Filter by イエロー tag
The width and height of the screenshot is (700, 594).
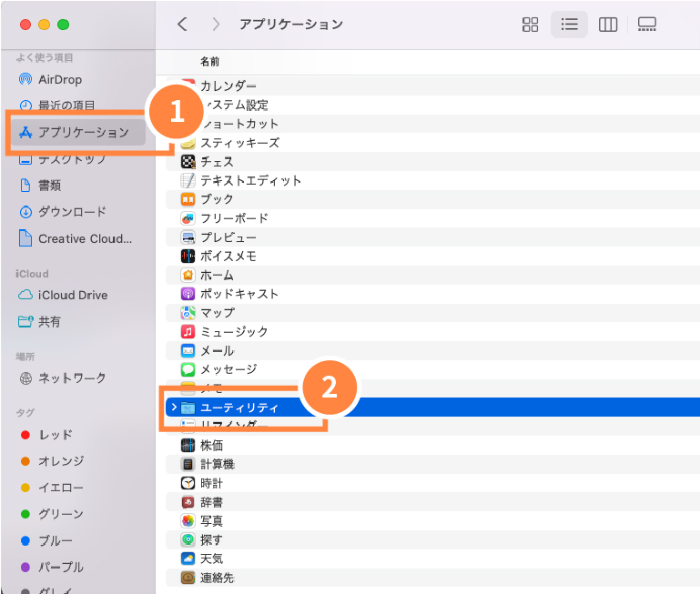tap(52, 488)
